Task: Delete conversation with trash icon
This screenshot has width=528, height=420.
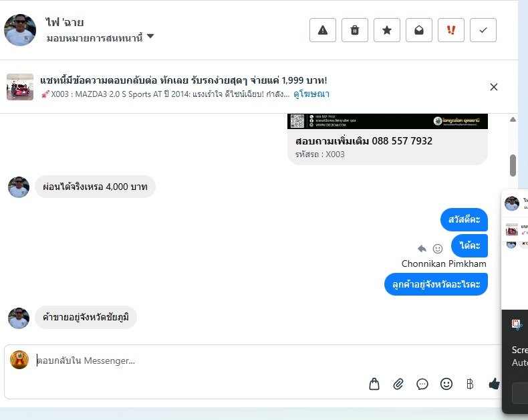Action: point(355,30)
